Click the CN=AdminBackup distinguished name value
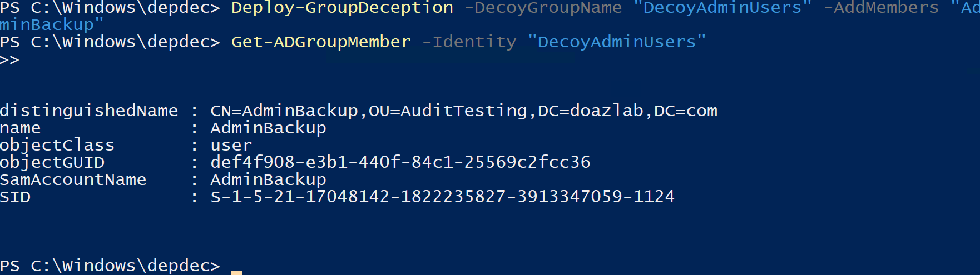This screenshot has height=275, width=980. [464, 111]
